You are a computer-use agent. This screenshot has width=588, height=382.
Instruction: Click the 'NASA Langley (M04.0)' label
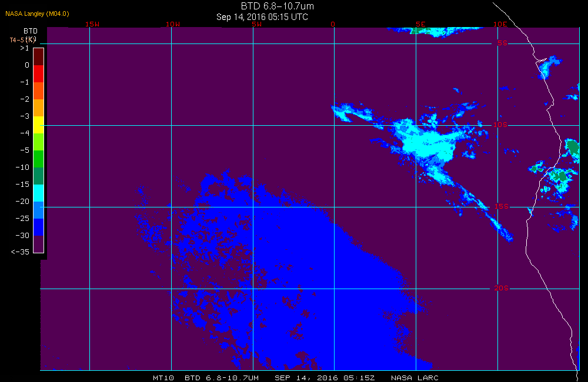tap(37, 14)
